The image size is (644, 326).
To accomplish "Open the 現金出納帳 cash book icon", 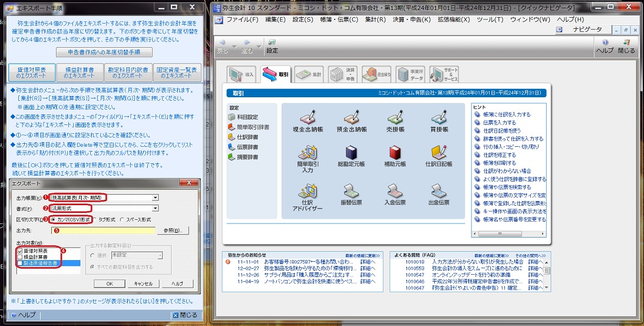I will (308, 121).
